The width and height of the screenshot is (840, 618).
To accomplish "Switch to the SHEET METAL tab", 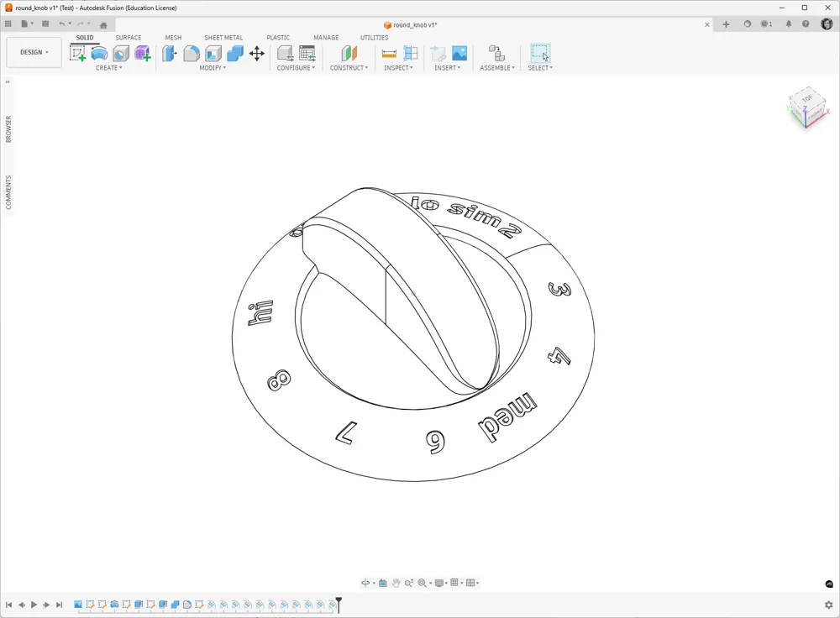I will (223, 38).
